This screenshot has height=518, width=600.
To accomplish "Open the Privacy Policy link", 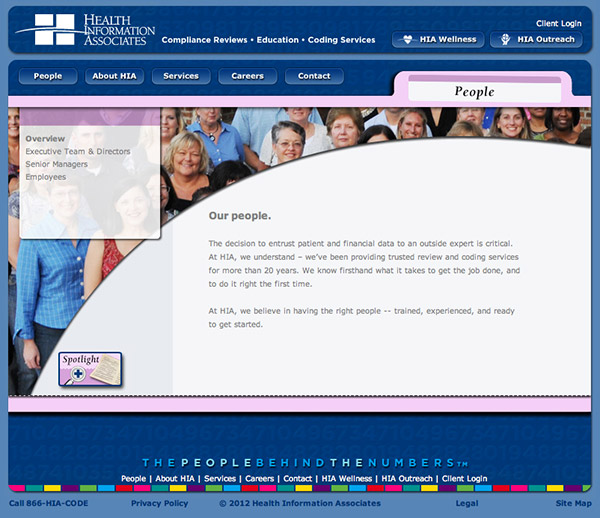I will (160, 503).
